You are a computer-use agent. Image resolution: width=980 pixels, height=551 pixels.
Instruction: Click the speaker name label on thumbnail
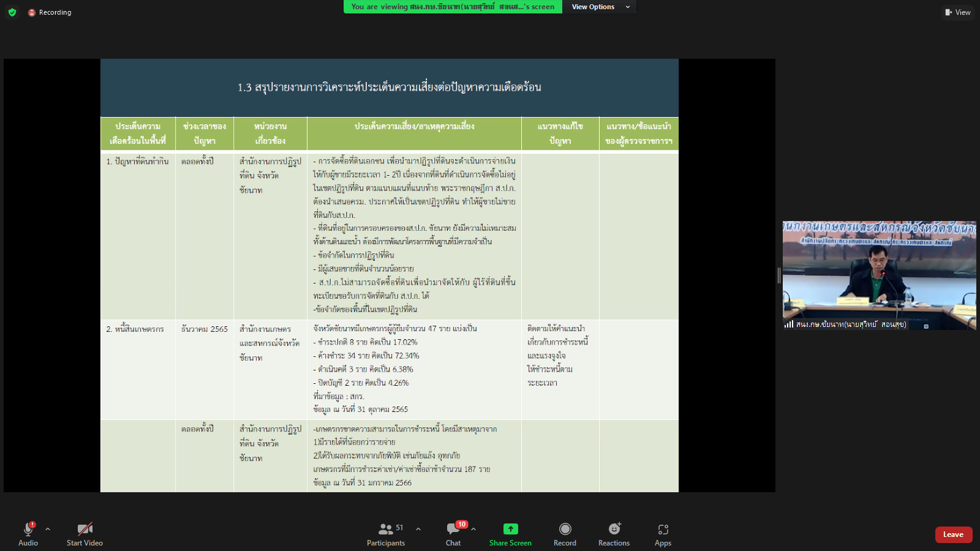pyautogui.click(x=851, y=324)
